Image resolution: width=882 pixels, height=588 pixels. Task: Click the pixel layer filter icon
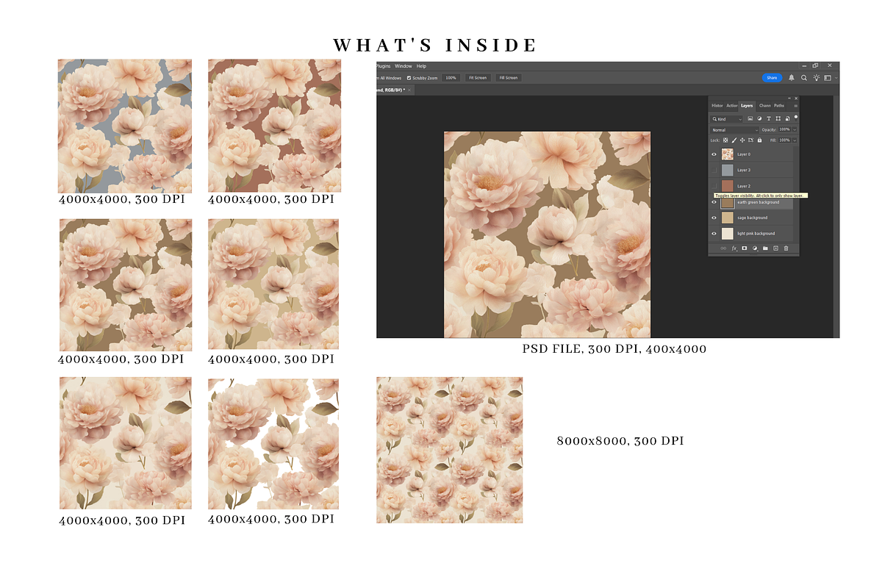[750, 118]
